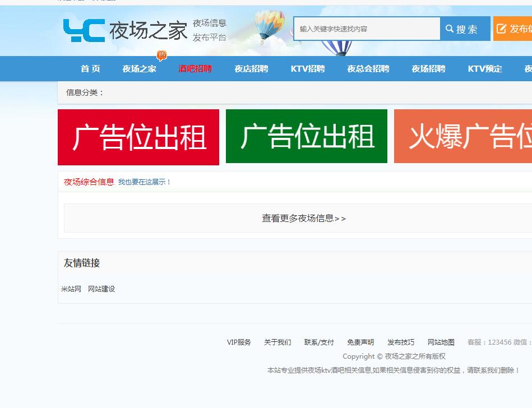
Task: Click the orange publish pencil button
Action: pyautogui.click(x=512, y=29)
